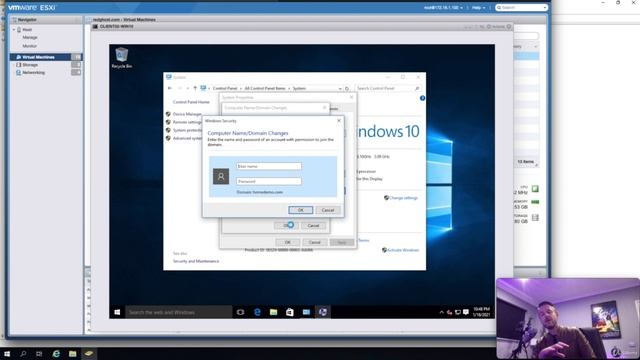Click the blue help icon in System window

(x=422, y=98)
